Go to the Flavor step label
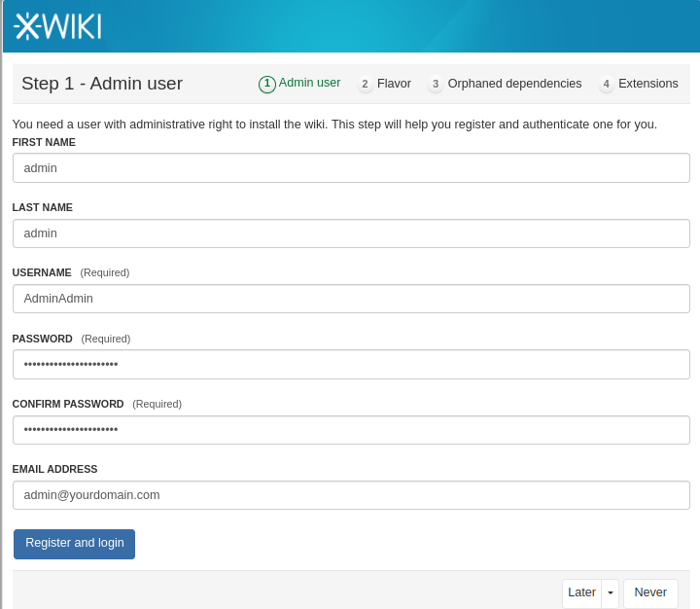The height and width of the screenshot is (609, 700). [394, 84]
